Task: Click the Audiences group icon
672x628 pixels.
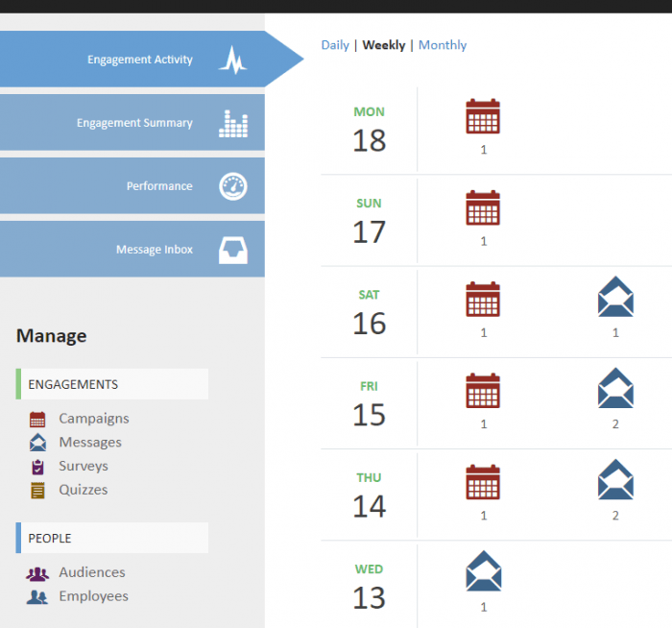Action: [37, 574]
